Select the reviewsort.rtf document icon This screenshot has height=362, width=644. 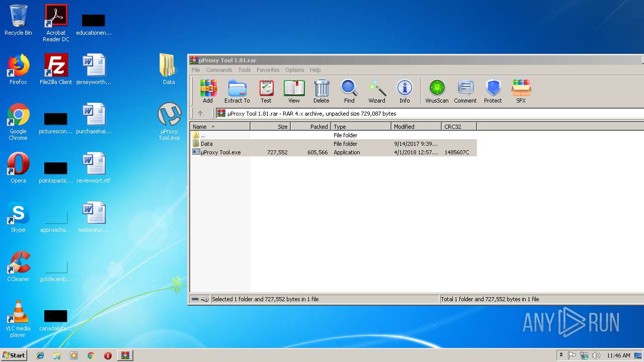coord(94,168)
